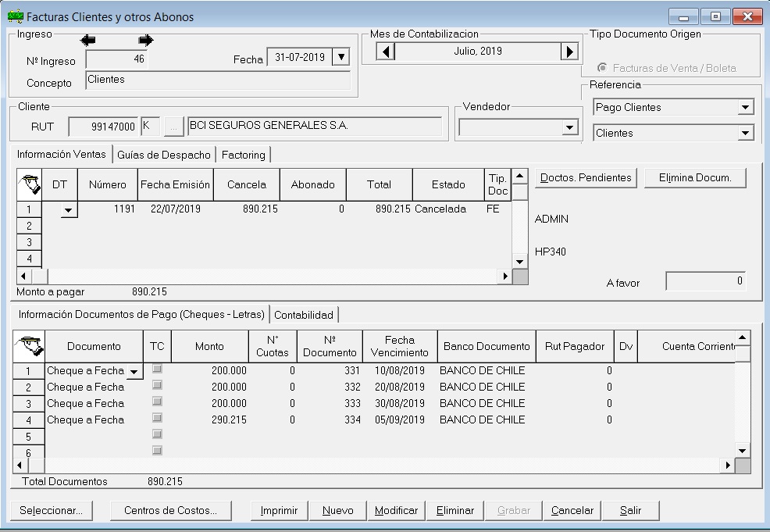Click the Nuevo button
The image size is (770, 532).
(338, 510)
